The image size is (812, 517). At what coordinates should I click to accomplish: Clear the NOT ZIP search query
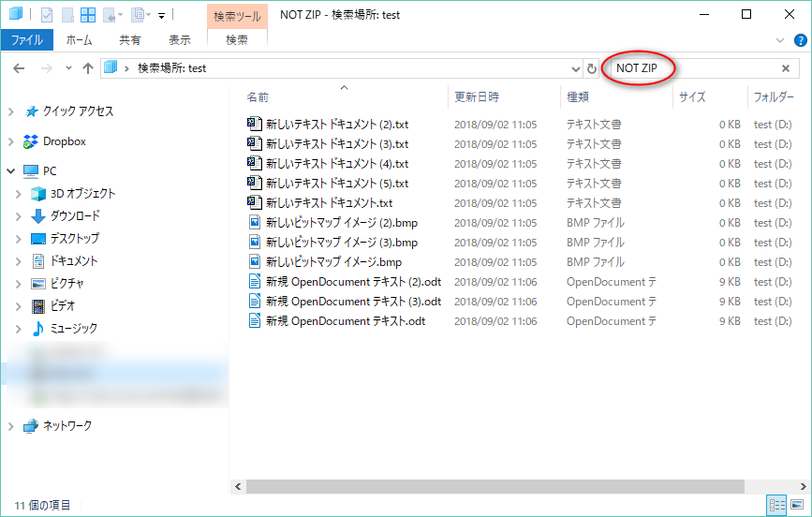click(x=785, y=68)
